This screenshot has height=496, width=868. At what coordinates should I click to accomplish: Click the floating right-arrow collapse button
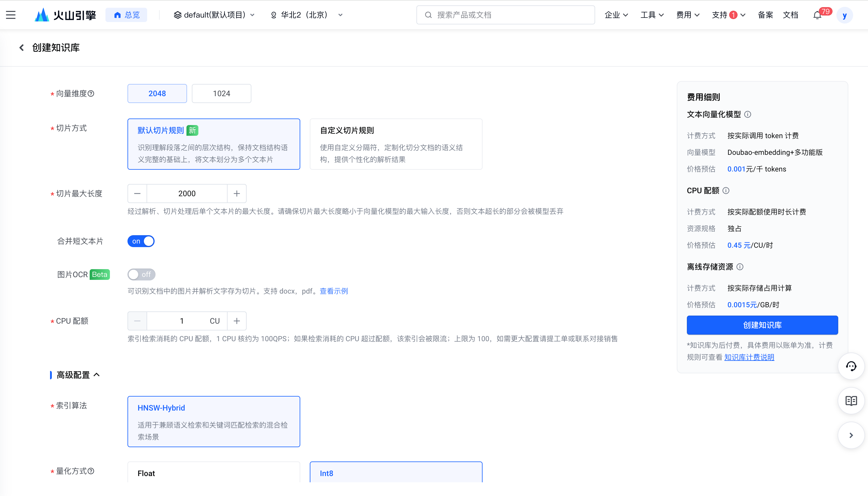(851, 435)
